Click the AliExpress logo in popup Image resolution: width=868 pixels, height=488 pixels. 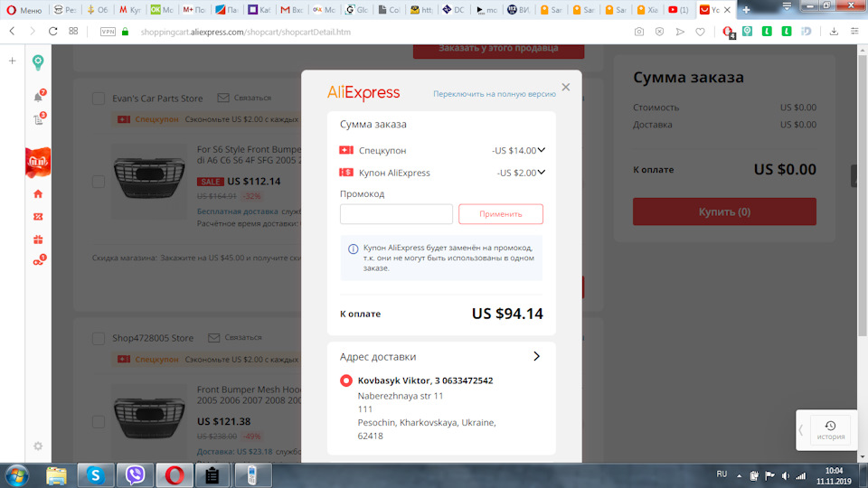363,92
